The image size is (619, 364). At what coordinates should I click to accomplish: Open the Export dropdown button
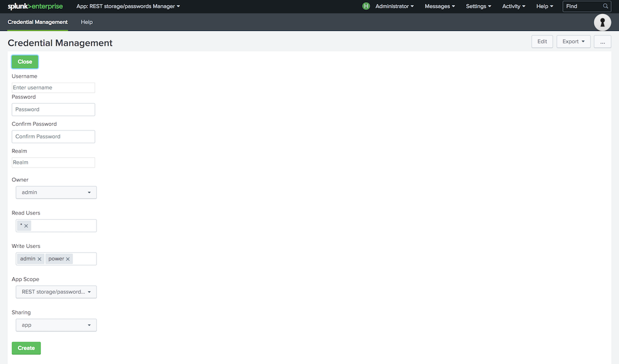tap(574, 42)
